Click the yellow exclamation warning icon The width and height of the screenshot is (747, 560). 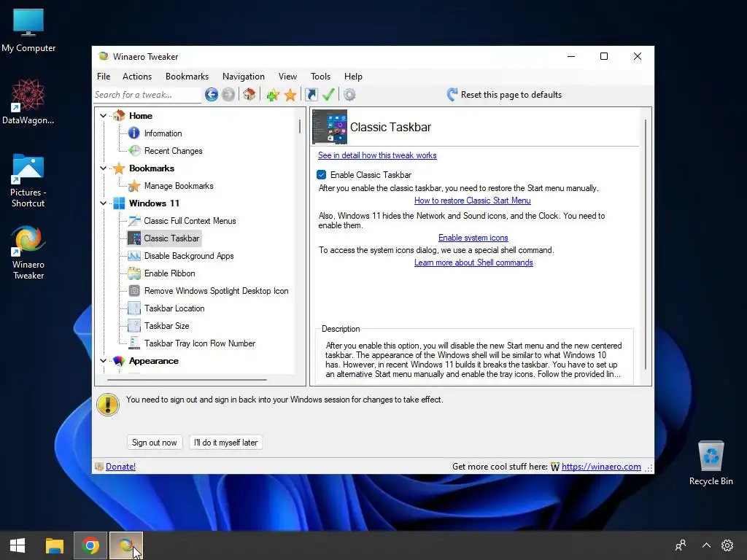click(x=108, y=405)
